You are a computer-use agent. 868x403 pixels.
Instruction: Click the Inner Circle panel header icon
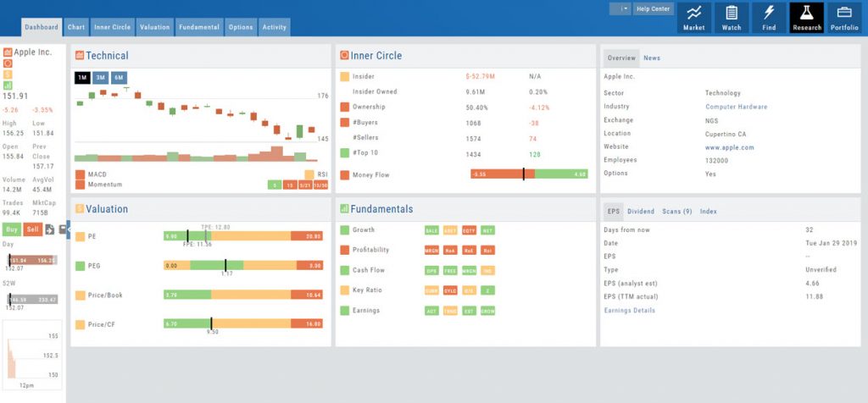coord(344,55)
